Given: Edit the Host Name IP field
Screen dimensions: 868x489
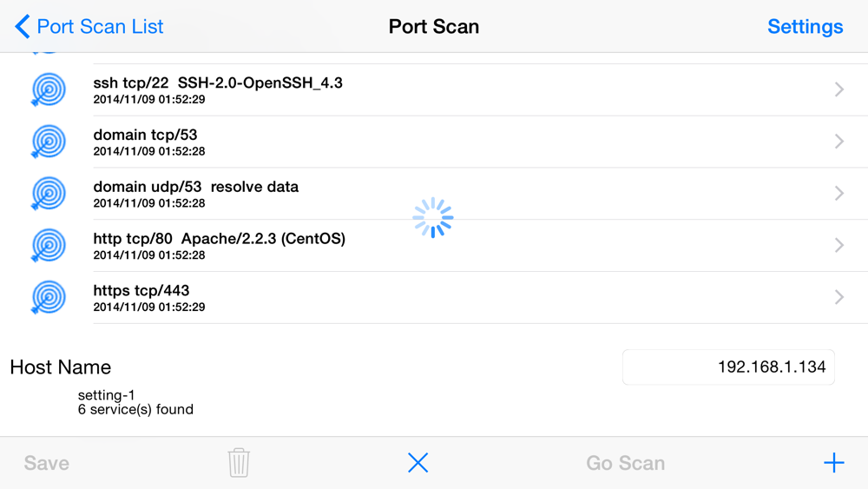Looking at the screenshot, I should [728, 367].
